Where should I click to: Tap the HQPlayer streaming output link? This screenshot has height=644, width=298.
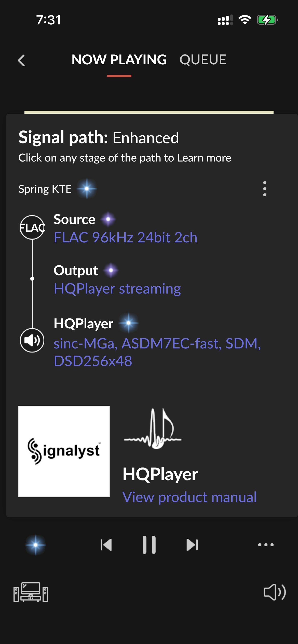(117, 289)
